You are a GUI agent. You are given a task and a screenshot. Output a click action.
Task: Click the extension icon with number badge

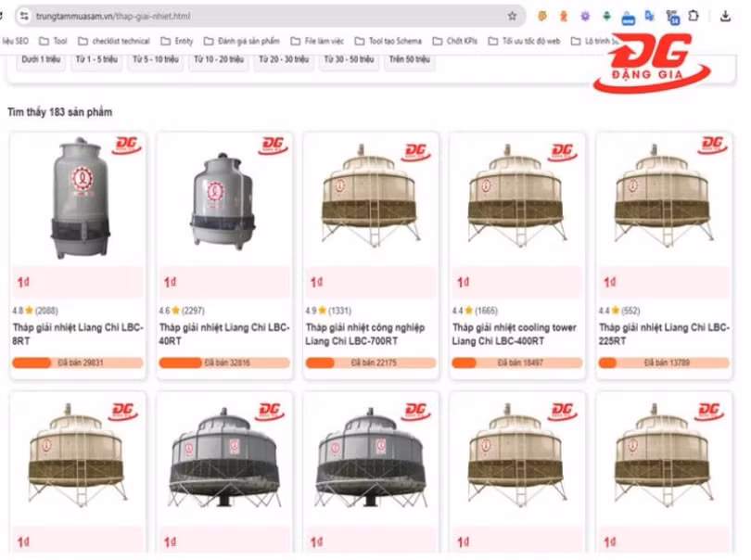tap(672, 18)
